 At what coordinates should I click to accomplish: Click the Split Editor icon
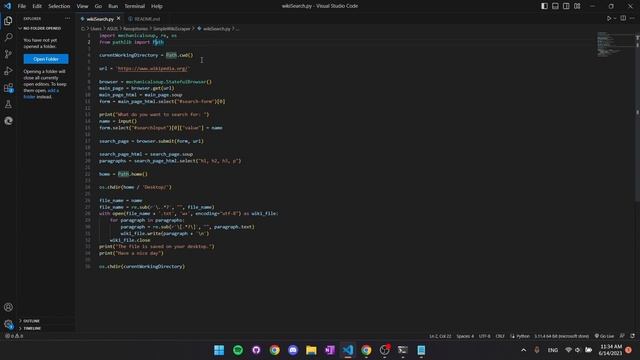pyautogui.click(x=623, y=18)
